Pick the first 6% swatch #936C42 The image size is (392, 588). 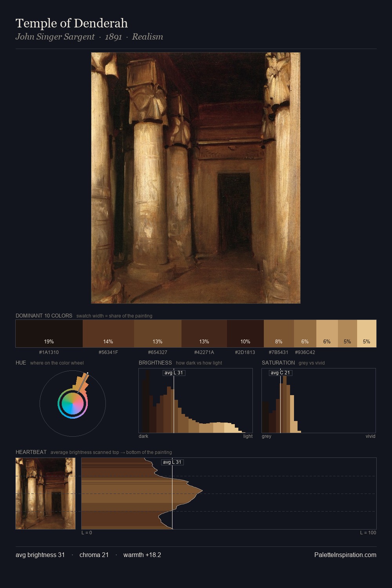click(x=305, y=334)
